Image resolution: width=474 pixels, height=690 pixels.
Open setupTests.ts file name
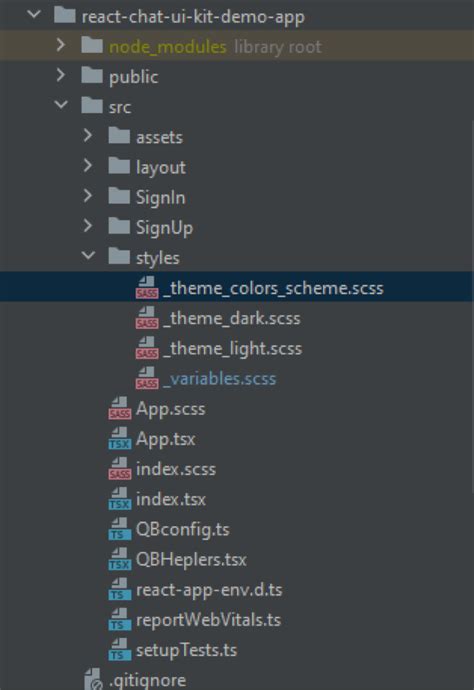click(x=186, y=650)
